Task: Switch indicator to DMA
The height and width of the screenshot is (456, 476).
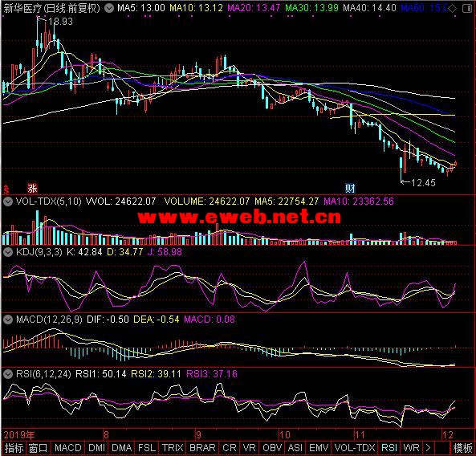Action: coord(122,448)
